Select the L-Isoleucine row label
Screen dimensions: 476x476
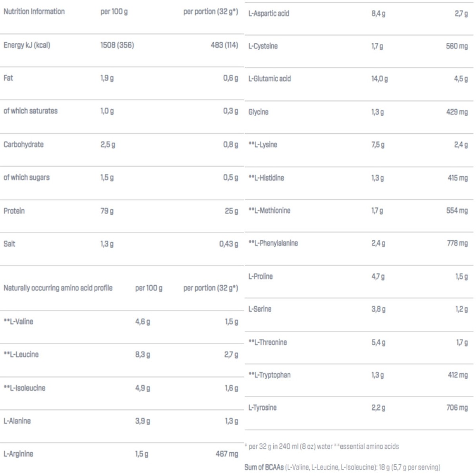point(24,388)
